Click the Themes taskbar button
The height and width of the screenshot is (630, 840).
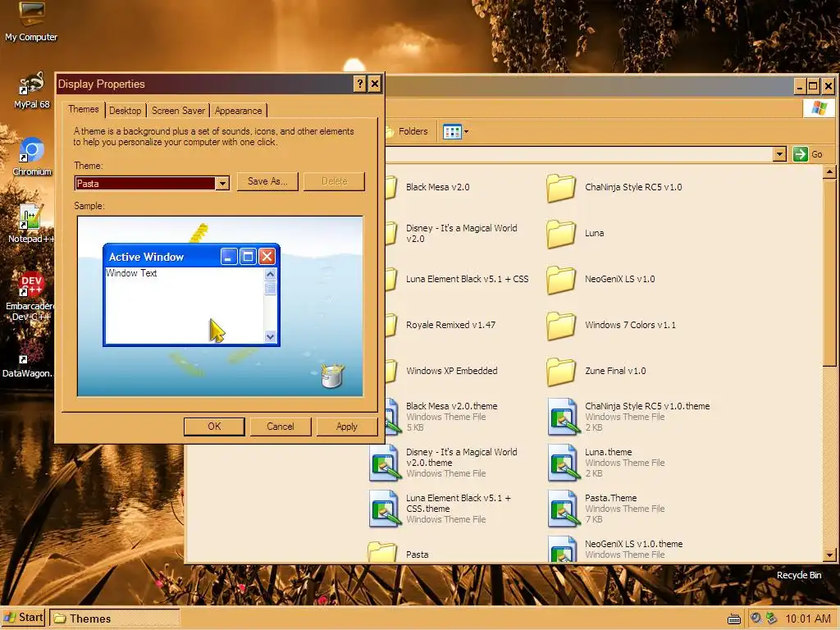tap(115, 619)
